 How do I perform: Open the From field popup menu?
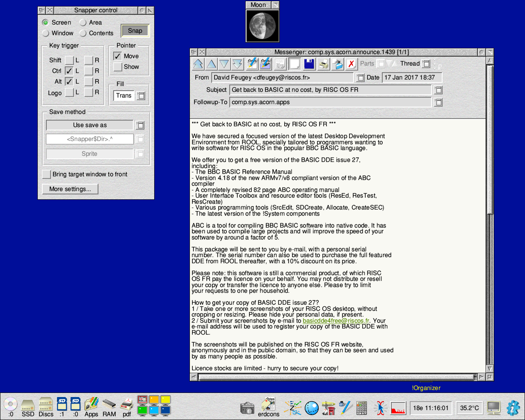point(360,78)
